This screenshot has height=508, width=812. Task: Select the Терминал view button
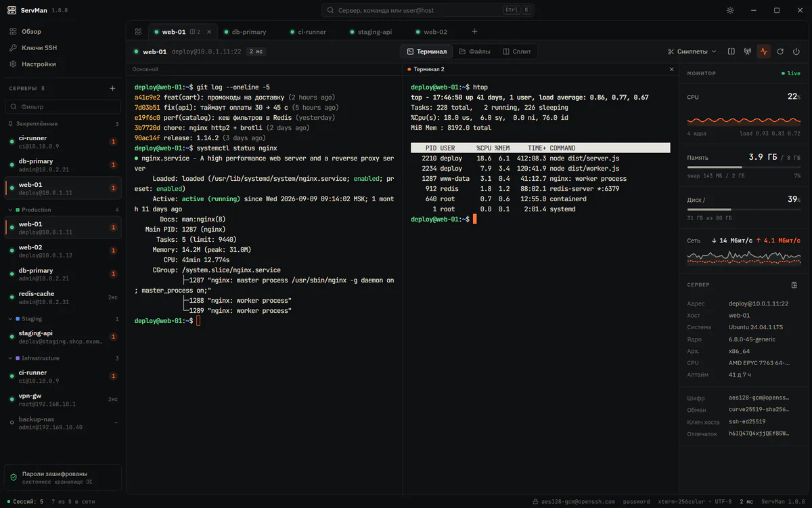(x=426, y=51)
